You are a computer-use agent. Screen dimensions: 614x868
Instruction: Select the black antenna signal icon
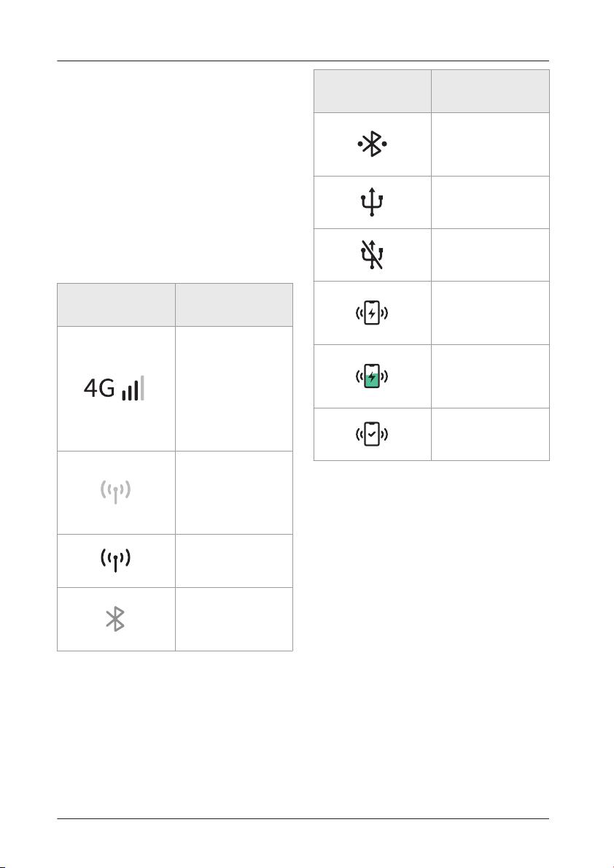[x=115, y=560]
